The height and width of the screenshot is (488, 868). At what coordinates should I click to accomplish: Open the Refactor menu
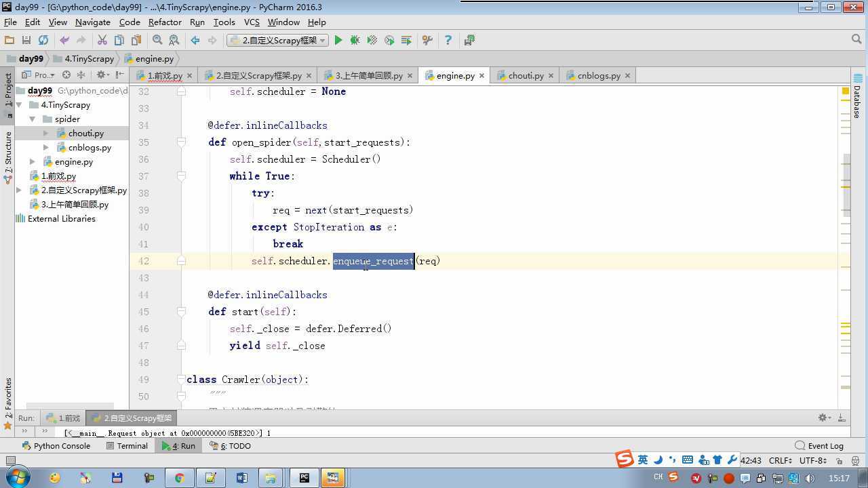click(x=165, y=22)
